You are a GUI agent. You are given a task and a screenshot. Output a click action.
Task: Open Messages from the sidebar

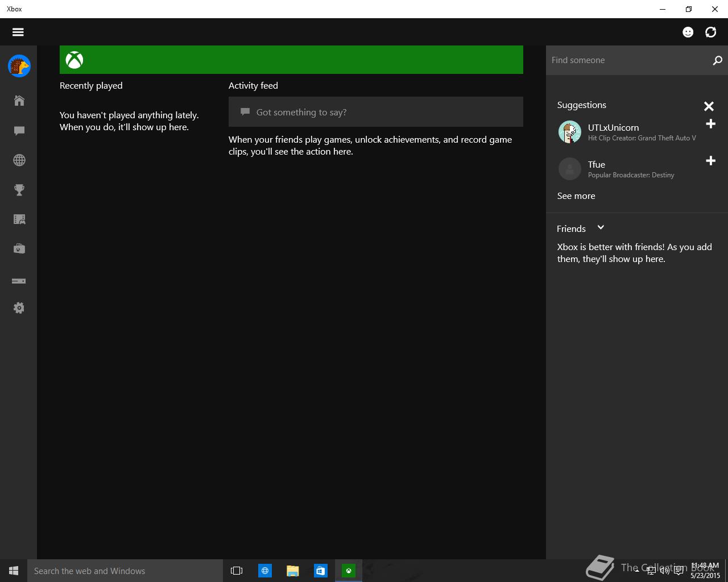pyautogui.click(x=19, y=131)
